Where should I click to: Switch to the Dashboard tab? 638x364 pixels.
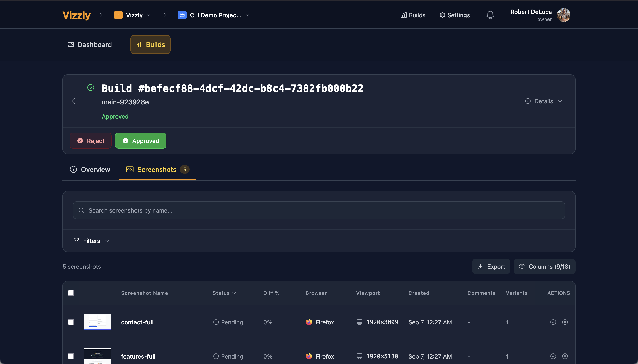click(90, 44)
